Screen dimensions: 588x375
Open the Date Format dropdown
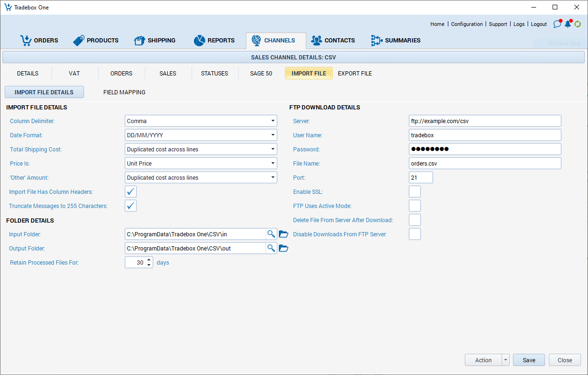coord(273,135)
